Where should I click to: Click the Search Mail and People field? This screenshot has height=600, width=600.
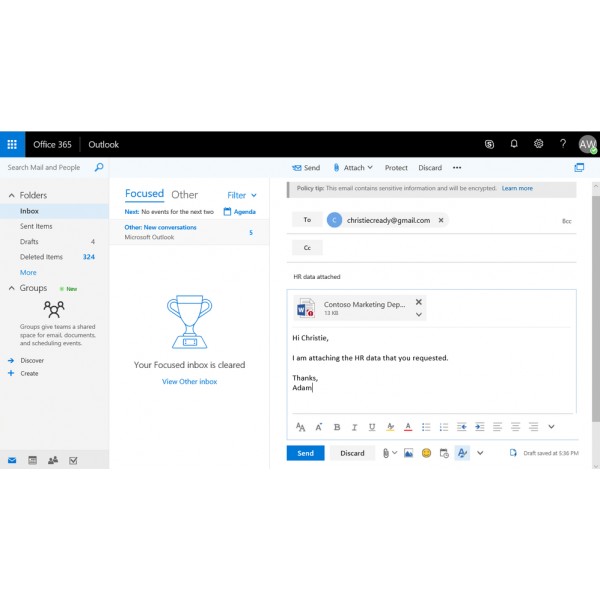50,168
